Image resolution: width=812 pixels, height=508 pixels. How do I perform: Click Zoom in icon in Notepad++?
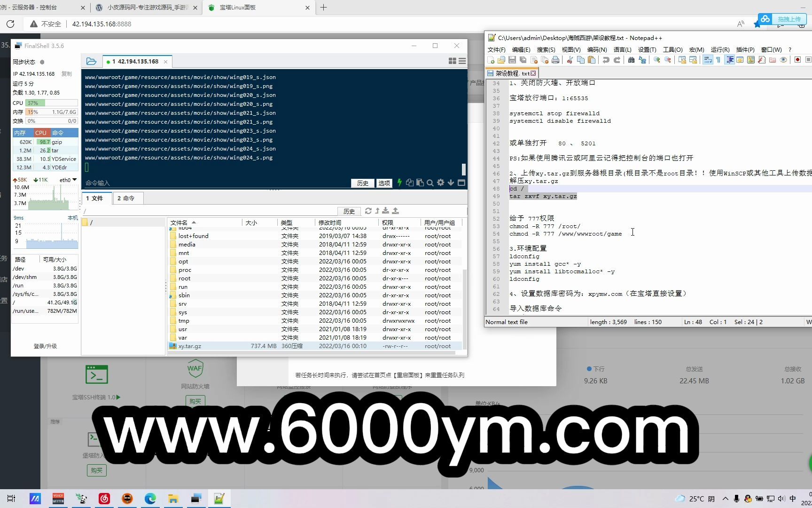(657, 60)
